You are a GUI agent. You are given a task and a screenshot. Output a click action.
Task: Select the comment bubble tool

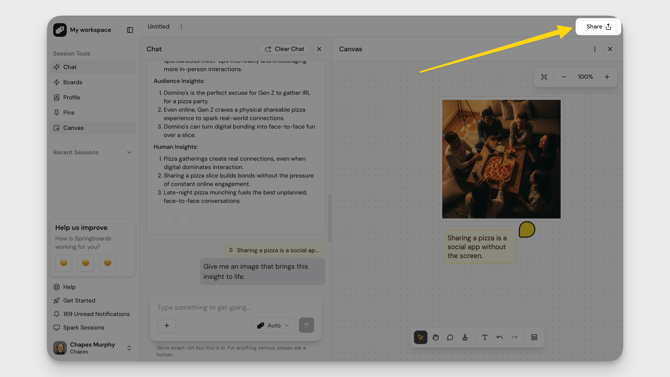[x=450, y=337]
